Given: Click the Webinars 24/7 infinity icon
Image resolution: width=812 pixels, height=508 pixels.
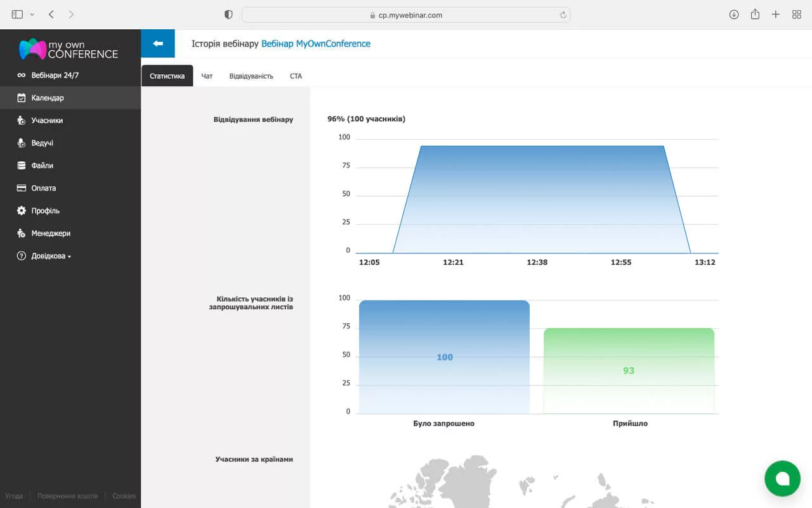Looking at the screenshot, I should pos(22,76).
